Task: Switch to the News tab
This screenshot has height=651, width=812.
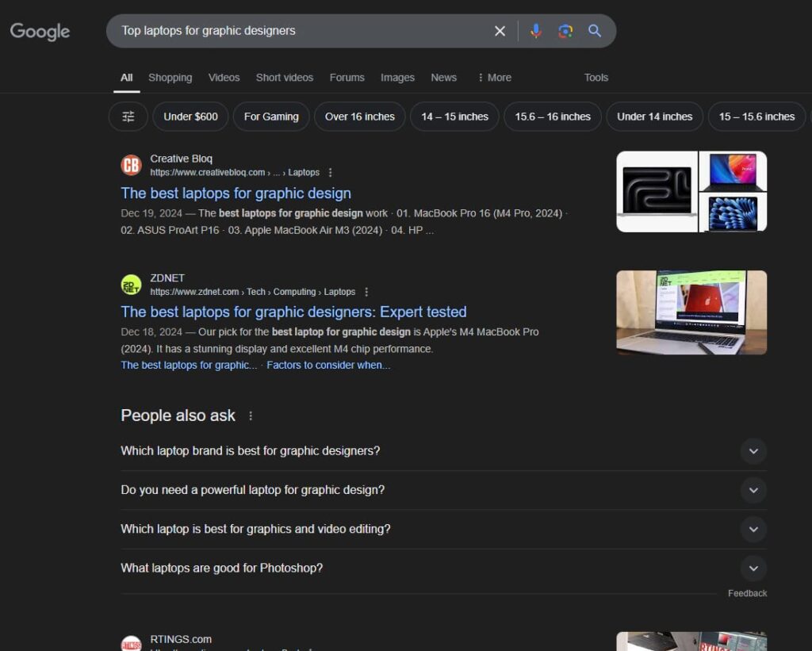Action: [x=444, y=78]
